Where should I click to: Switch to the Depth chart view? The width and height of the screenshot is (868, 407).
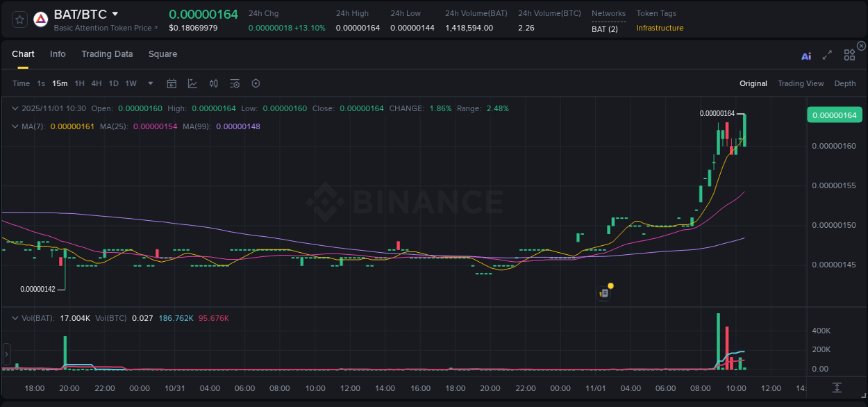tap(844, 83)
